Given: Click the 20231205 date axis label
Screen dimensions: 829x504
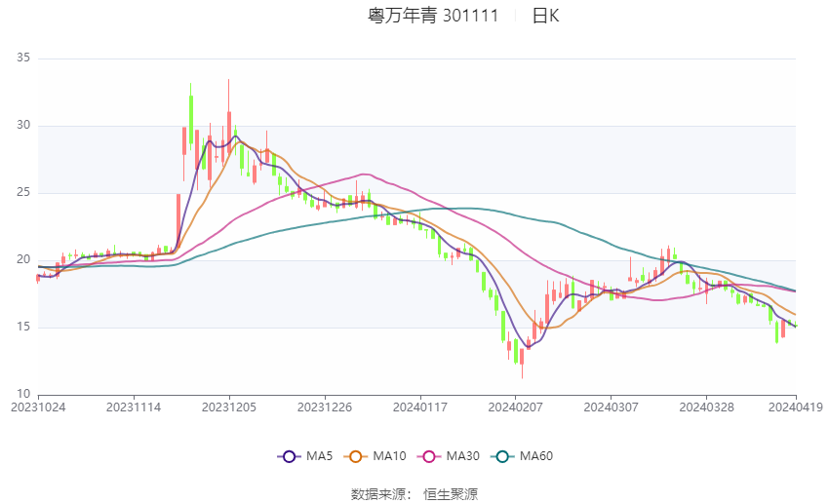Looking at the screenshot, I should click(x=229, y=407).
